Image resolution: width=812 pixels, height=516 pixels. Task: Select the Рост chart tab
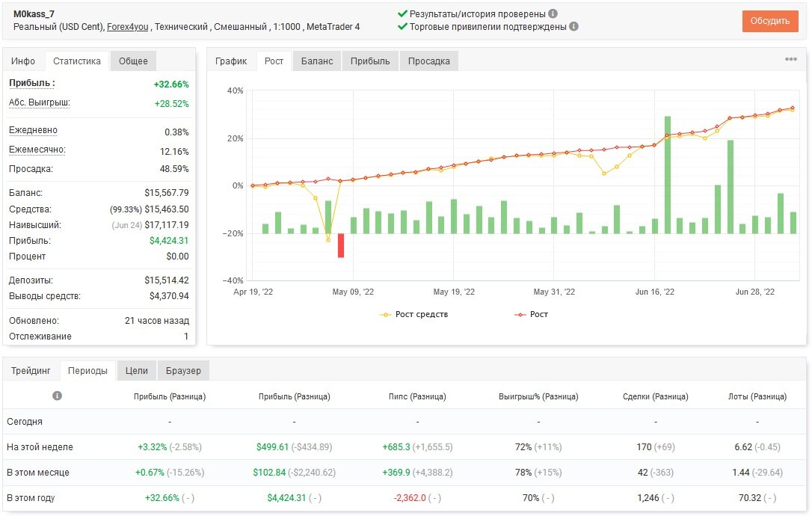274,61
